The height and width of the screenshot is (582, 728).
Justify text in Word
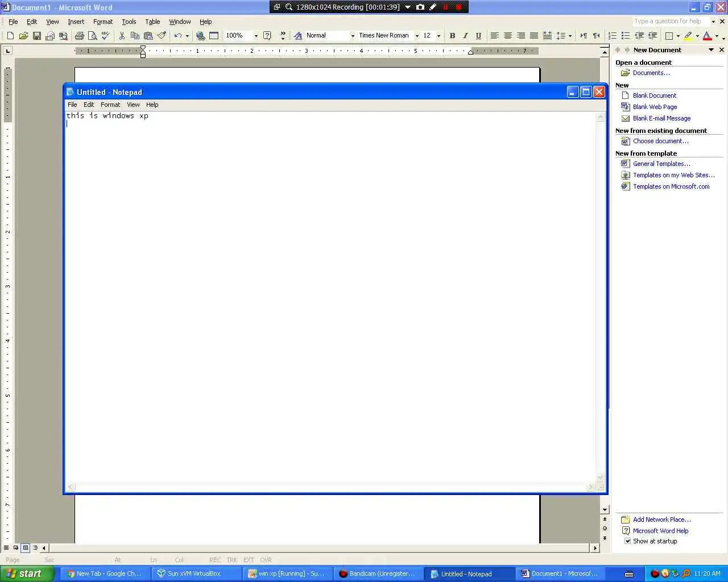[533, 35]
